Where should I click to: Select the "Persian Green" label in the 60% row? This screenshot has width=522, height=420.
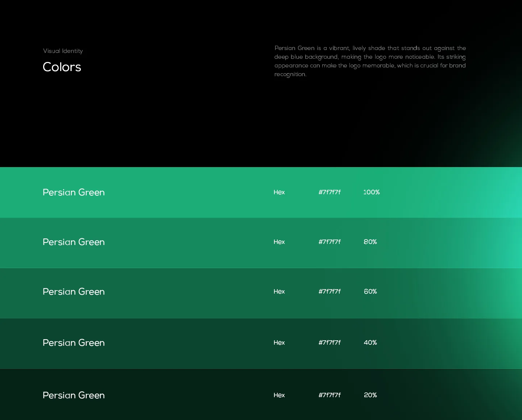coord(74,292)
